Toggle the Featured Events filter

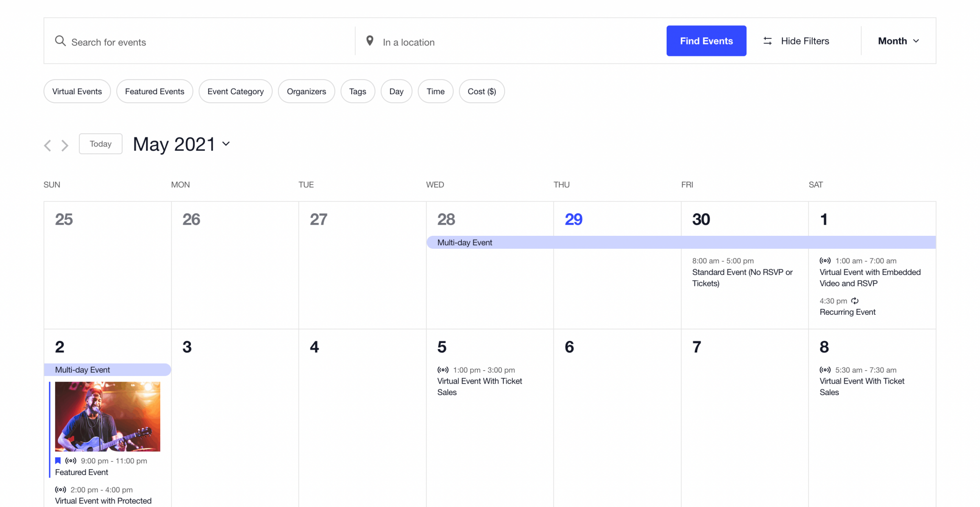pyautogui.click(x=155, y=91)
